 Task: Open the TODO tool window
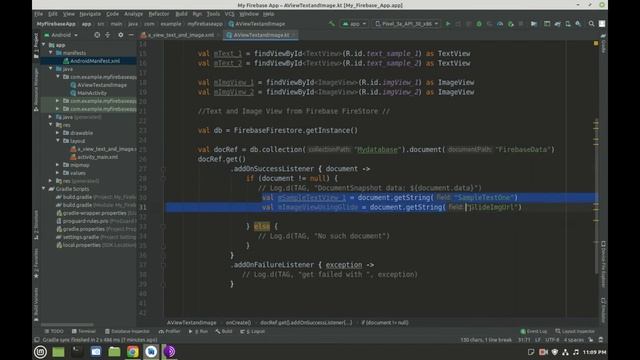54,331
